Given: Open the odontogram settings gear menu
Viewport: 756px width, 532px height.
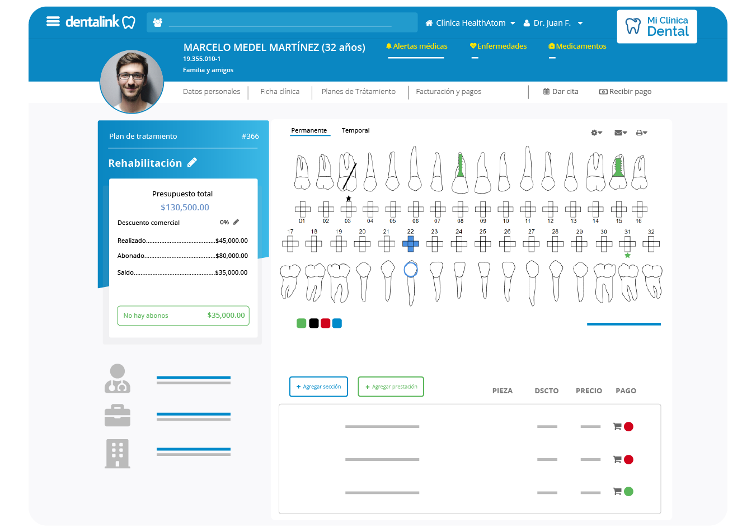Looking at the screenshot, I should coord(595,133).
